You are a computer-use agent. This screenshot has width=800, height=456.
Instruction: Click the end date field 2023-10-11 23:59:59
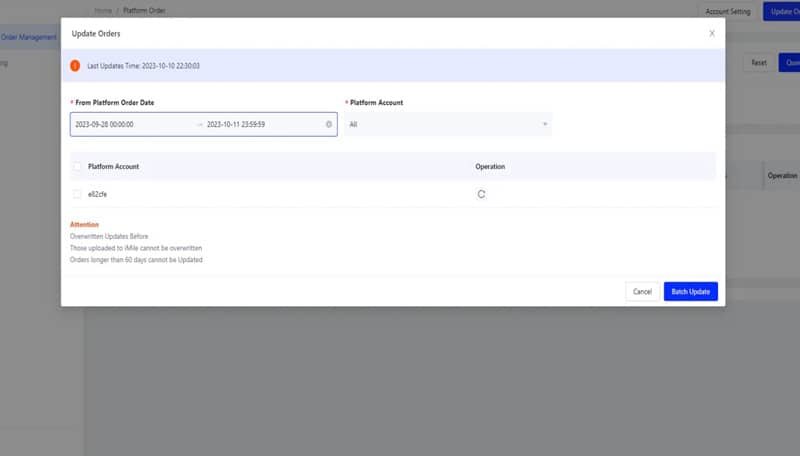pos(236,124)
